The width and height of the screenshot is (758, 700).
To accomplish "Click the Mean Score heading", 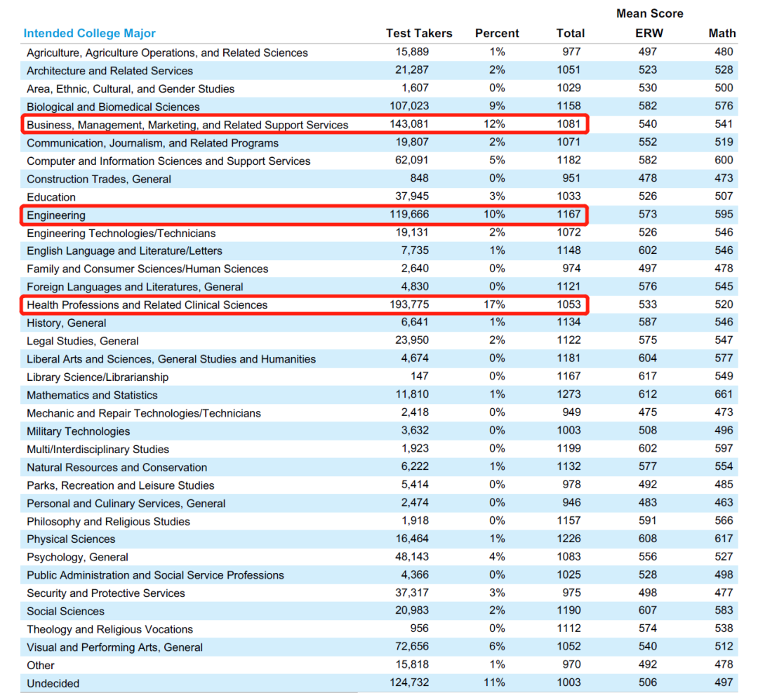I will pyautogui.click(x=649, y=13).
